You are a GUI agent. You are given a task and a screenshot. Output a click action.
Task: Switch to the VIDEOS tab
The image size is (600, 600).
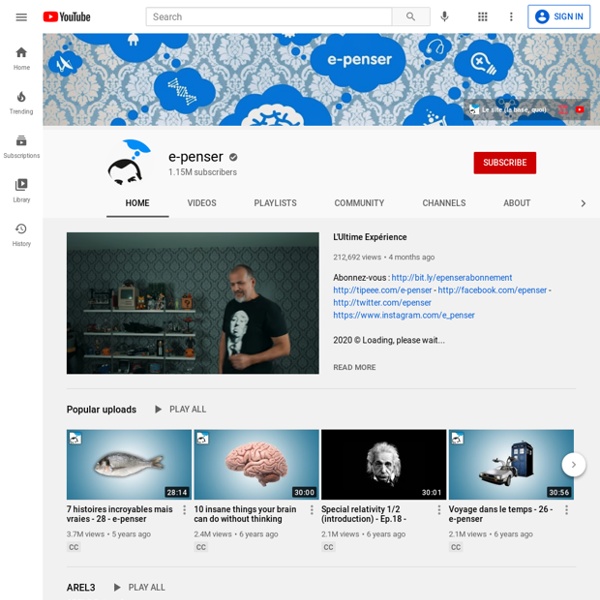coord(202,203)
